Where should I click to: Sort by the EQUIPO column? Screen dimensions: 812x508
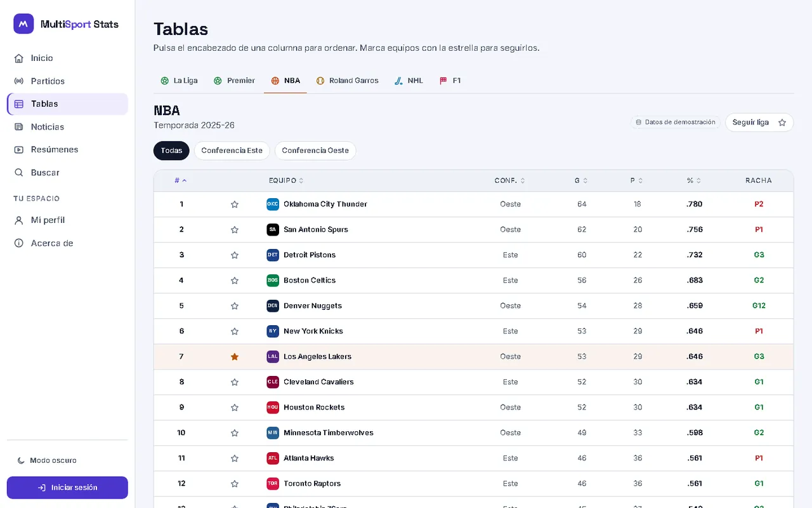[286, 181]
